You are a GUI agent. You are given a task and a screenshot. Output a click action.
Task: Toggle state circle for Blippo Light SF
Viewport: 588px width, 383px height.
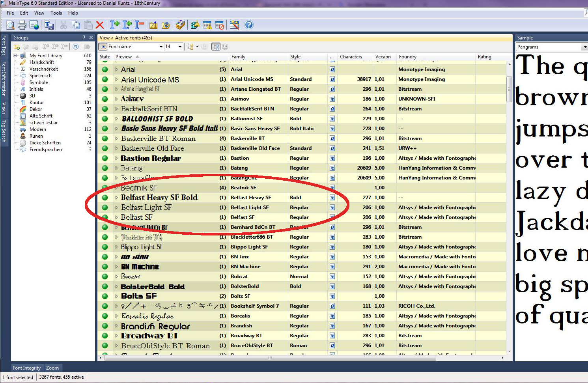pyautogui.click(x=105, y=247)
